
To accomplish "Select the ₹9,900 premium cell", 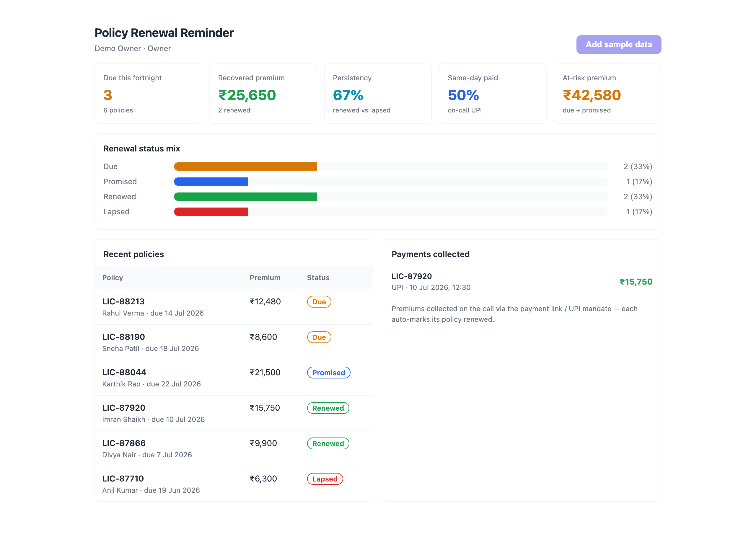I will point(263,443).
